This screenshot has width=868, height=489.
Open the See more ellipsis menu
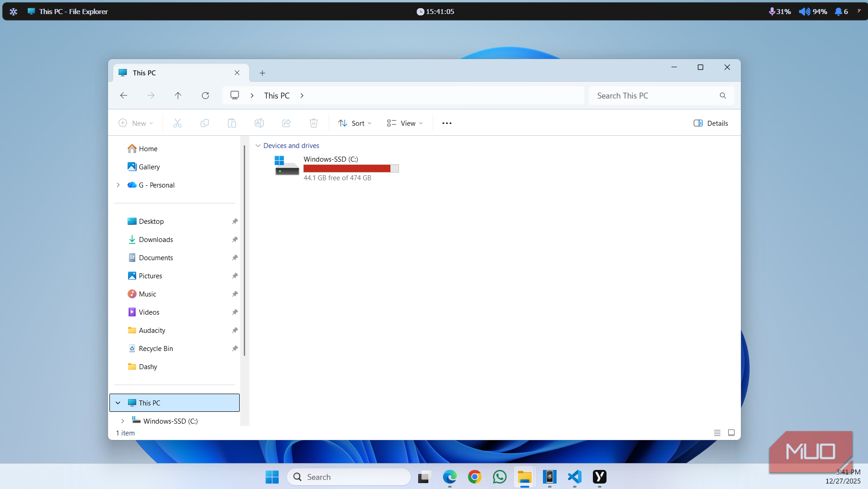point(447,123)
